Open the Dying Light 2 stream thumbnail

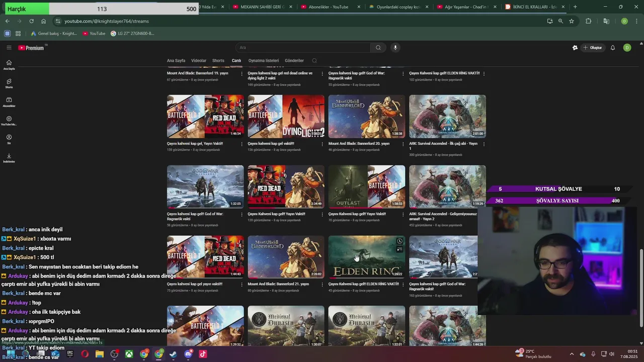point(286,116)
